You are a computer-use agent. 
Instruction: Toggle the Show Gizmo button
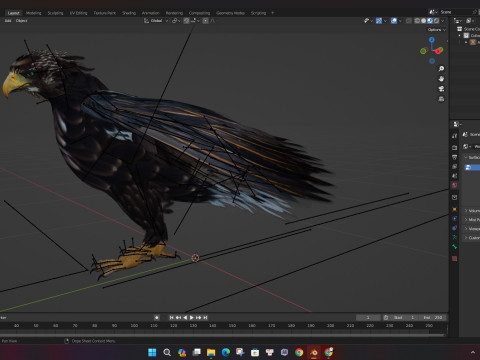pos(379,21)
